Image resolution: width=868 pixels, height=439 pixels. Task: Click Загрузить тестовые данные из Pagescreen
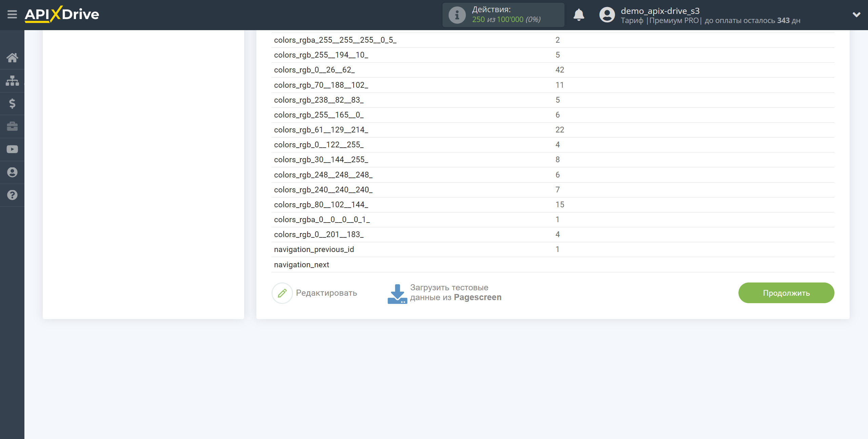(x=456, y=292)
